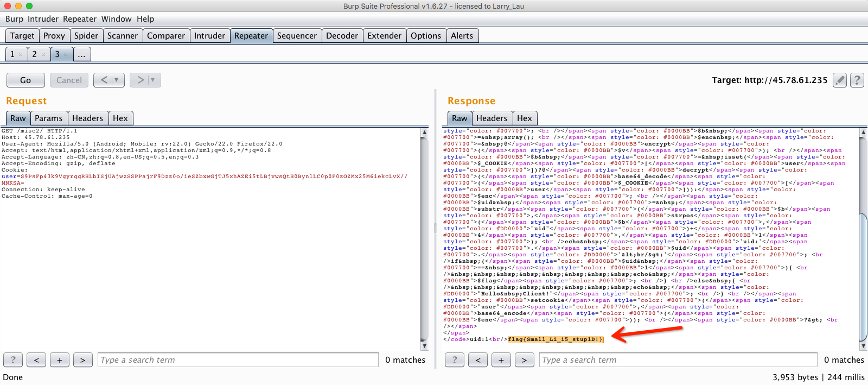
Task: Open the Alerts tab
Action: point(462,35)
